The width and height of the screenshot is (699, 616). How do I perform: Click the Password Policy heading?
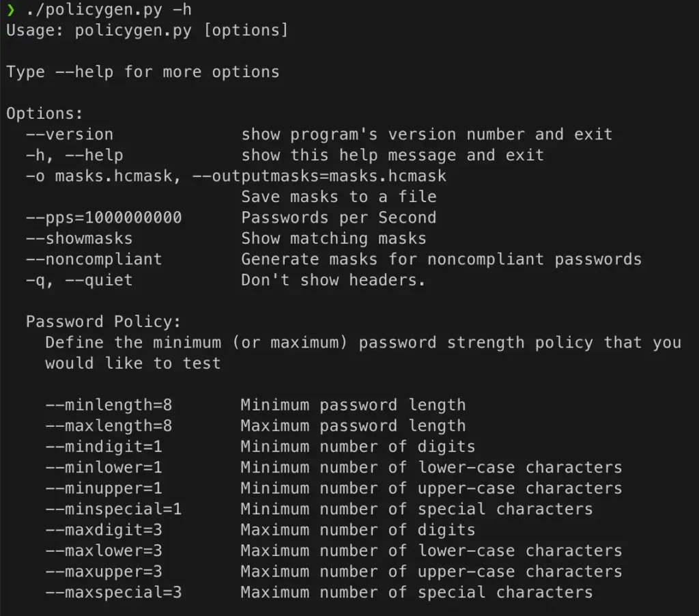coord(104,322)
